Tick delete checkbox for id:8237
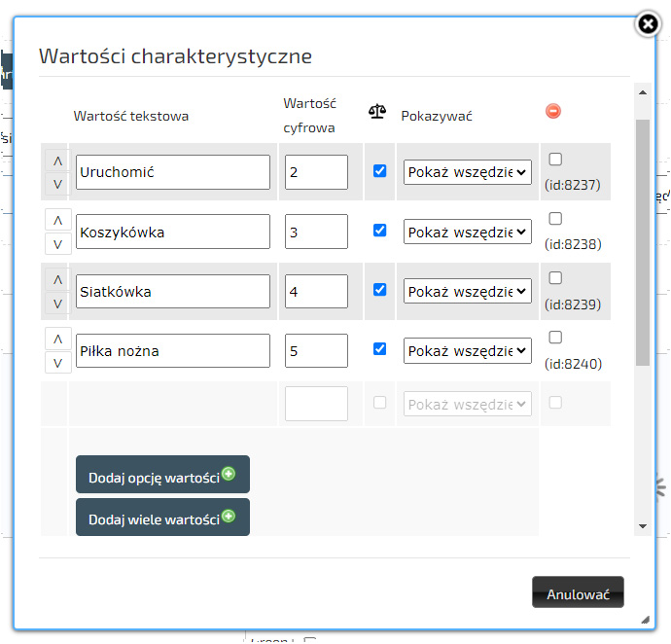The image size is (671, 644). click(555, 160)
